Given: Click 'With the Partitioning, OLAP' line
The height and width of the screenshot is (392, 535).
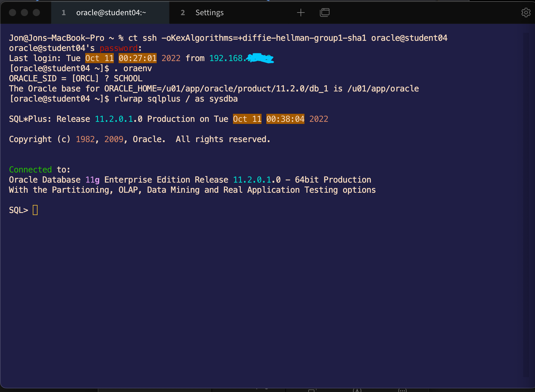Looking at the screenshot, I should 192,190.
